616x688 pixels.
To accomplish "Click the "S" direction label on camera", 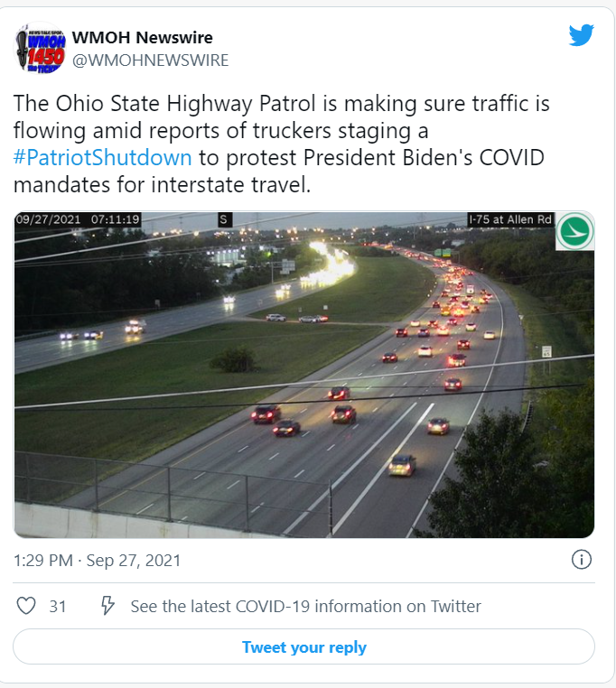I will click(x=224, y=219).
